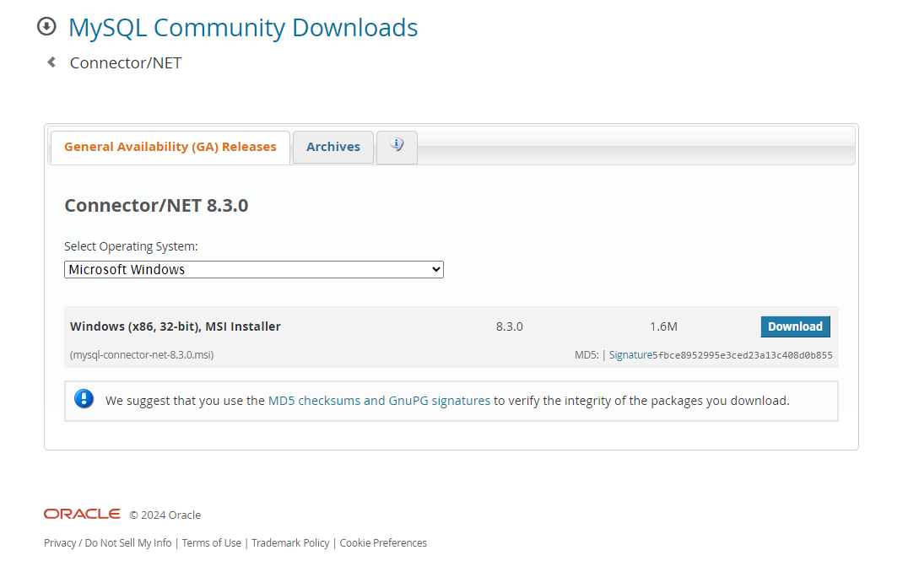Click the file name mysql-connector-net-8.3.0.msi
919x588 pixels.
click(142, 355)
